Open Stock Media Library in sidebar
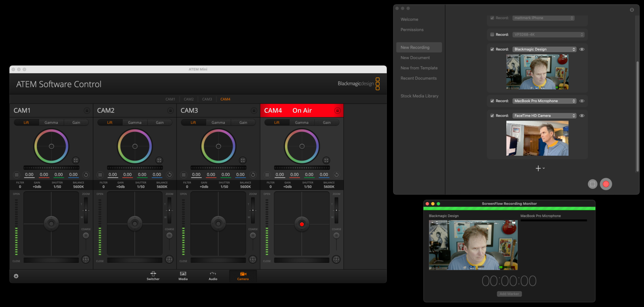This screenshot has height=307, width=644. [419, 96]
